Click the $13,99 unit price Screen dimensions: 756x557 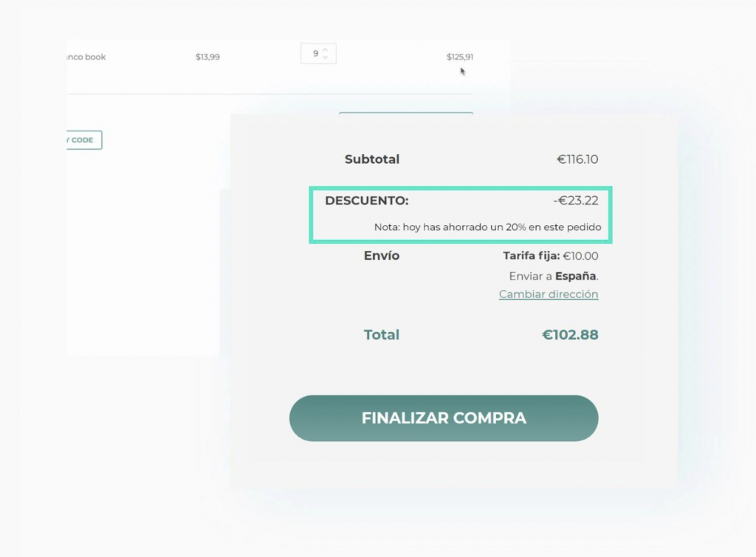coord(207,57)
